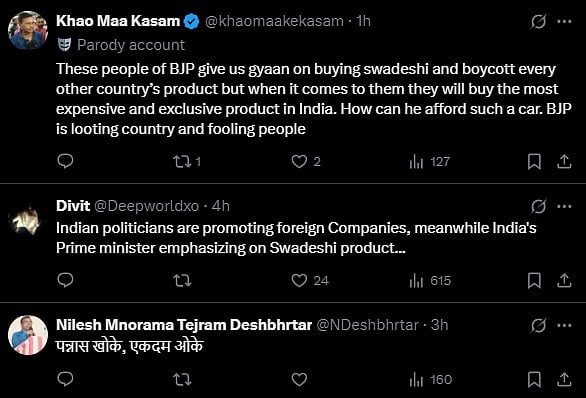Open more options for Khao Maa Kasam tweet

[x=564, y=21]
